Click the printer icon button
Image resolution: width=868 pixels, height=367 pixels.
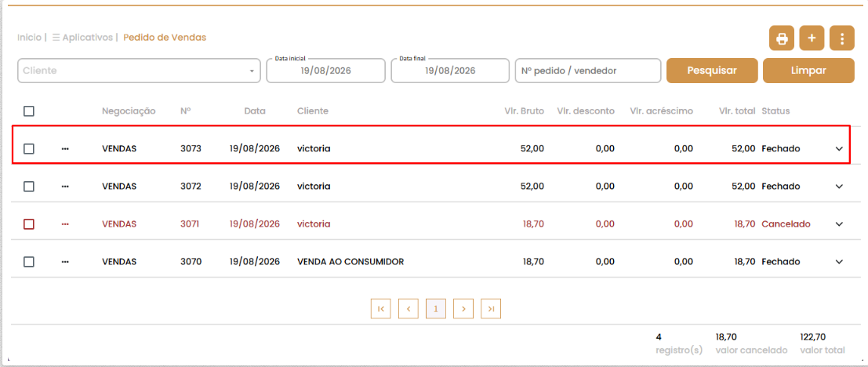point(782,38)
